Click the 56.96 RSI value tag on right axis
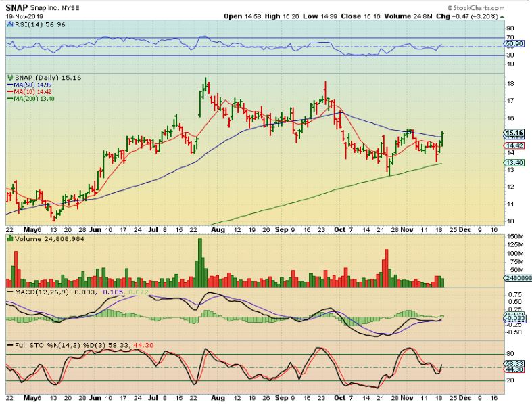This screenshot has width=532, height=404. pyautogui.click(x=514, y=43)
